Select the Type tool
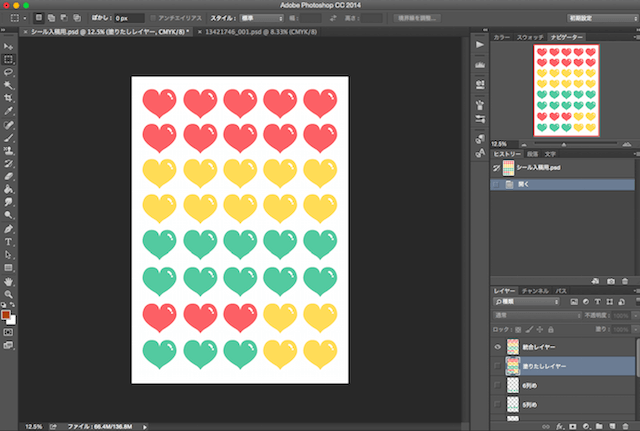The image size is (640, 431). [x=8, y=242]
